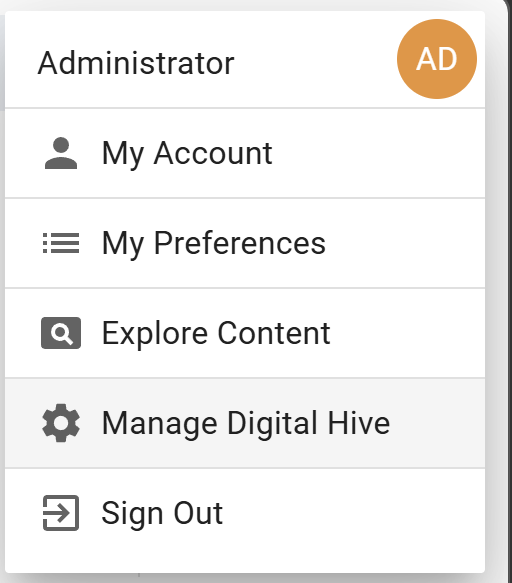Click the "My Account" text label
Screen dimensions: 512x583
[187, 154]
